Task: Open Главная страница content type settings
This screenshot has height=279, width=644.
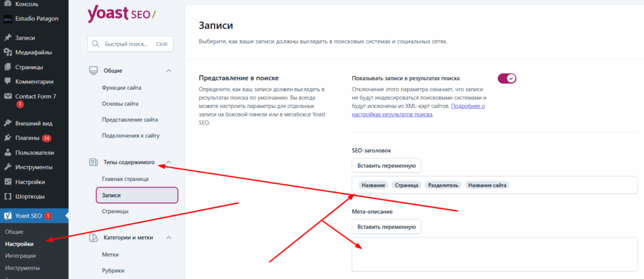Action: [x=125, y=179]
